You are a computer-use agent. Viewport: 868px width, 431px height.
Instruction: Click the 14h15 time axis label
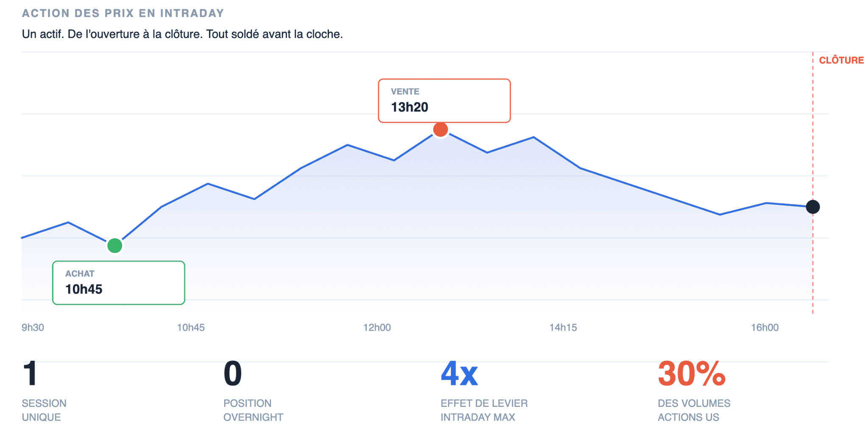563,327
